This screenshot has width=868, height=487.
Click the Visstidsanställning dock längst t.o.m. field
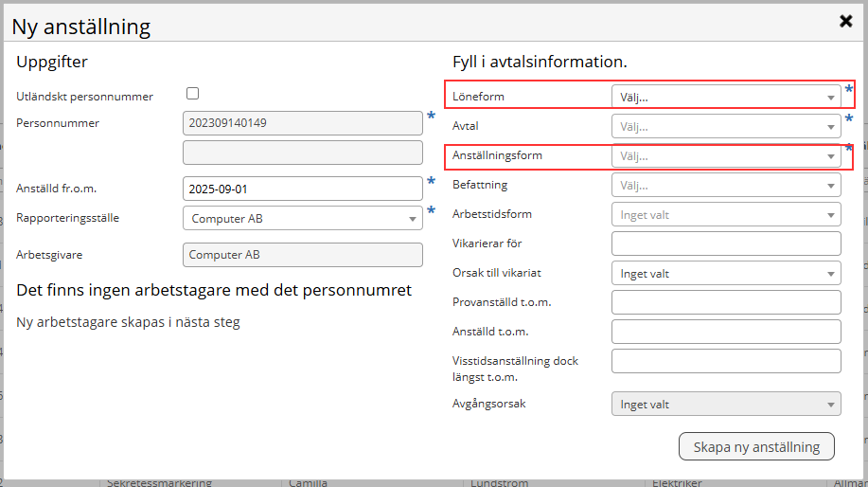725,361
